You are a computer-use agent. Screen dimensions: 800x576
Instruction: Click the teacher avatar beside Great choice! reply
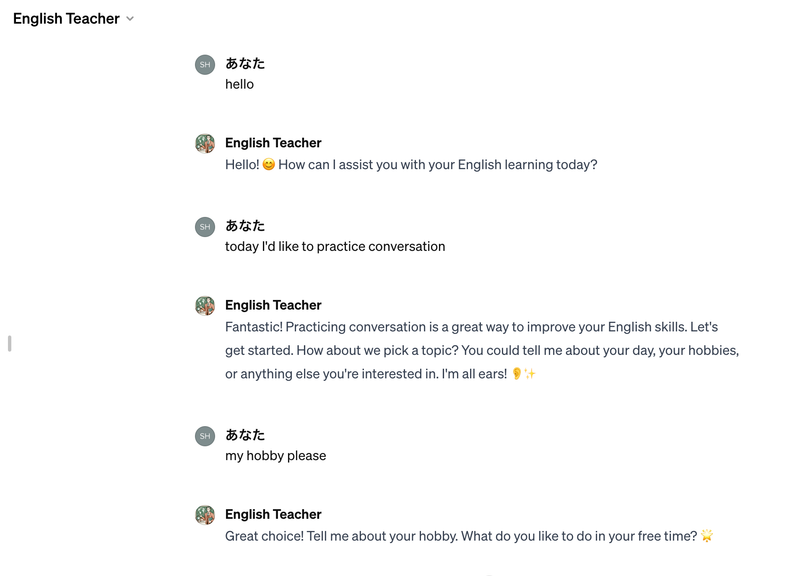(x=205, y=515)
